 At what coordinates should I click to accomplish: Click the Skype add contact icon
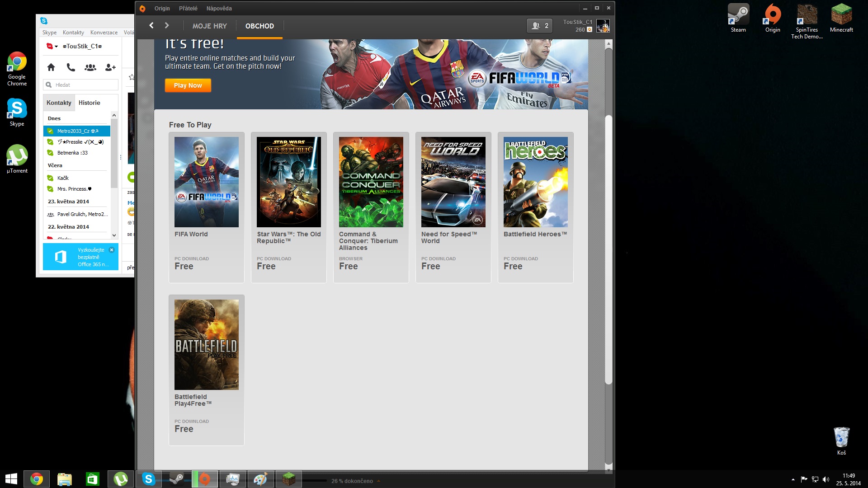tap(110, 67)
